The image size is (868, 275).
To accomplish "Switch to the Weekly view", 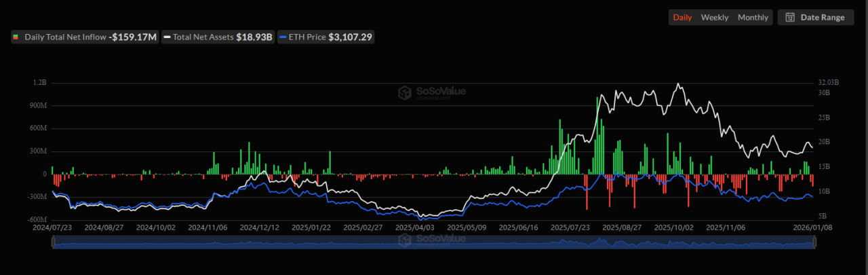I will coord(715,18).
